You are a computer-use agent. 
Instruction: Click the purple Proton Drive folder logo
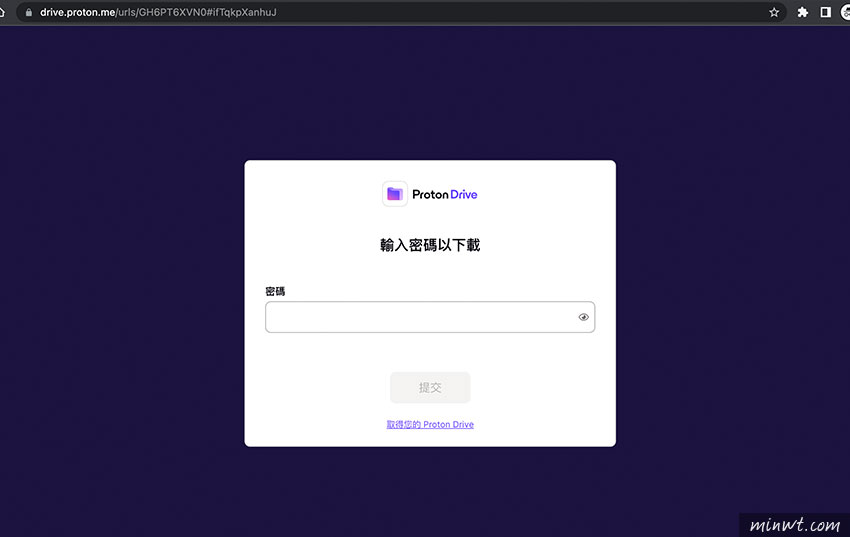tap(395, 194)
